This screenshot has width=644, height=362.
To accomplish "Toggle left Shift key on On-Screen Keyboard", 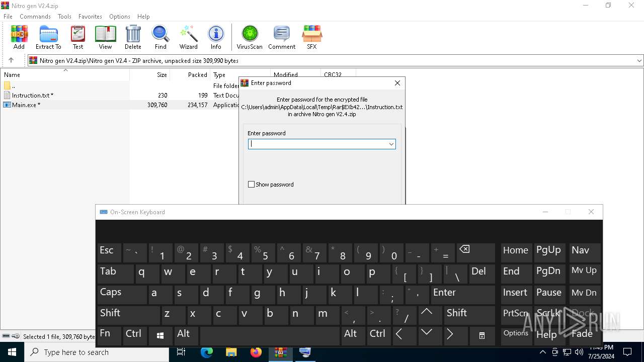I will click(x=128, y=315).
